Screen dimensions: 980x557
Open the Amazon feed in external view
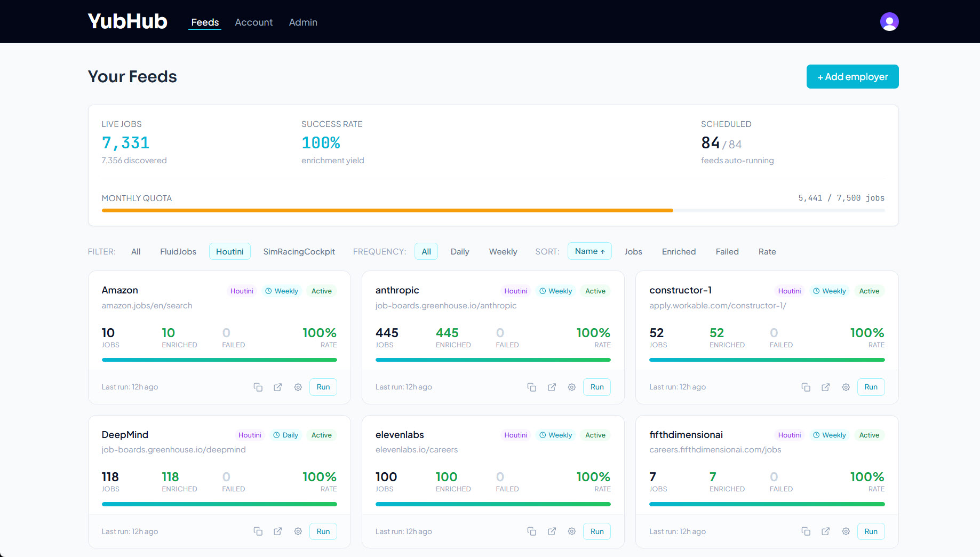(277, 387)
